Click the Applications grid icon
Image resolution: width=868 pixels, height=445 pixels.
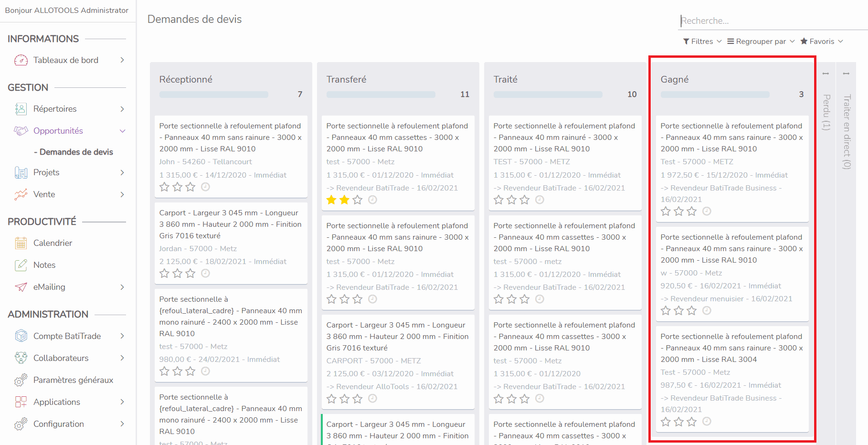point(21,402)
